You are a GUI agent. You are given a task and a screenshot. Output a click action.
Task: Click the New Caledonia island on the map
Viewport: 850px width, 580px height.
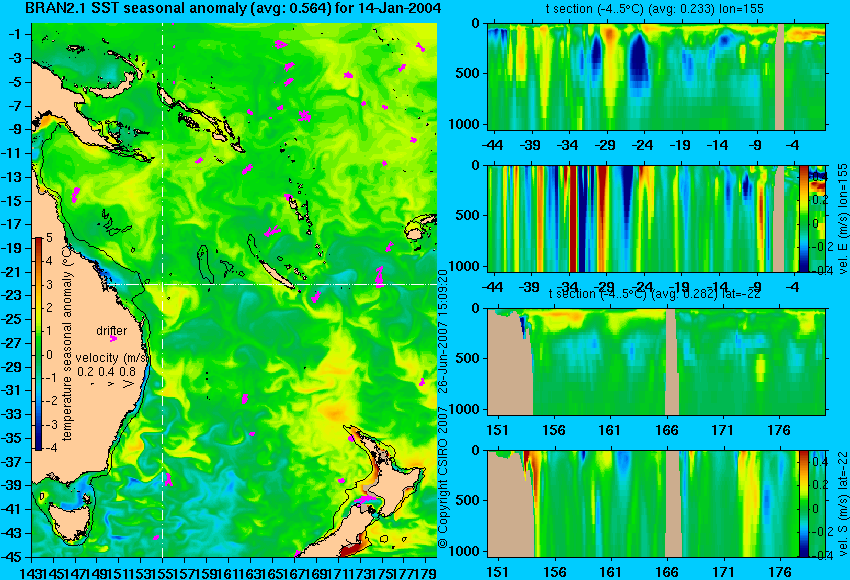tap(278, 275)
